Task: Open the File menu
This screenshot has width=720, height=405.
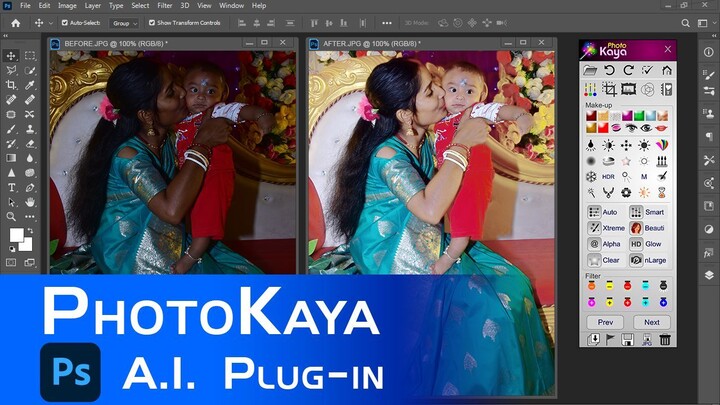Action: (x=25, y=6)
